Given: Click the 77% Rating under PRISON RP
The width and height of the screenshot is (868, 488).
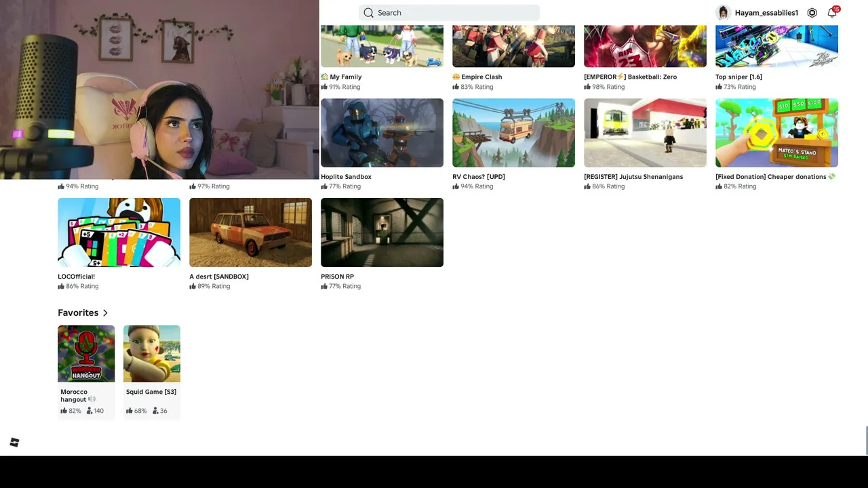Looking at the screenshot, I should 340,286.
